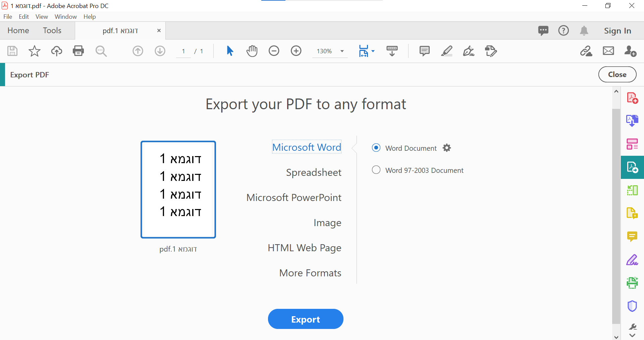The width and height of the screenshot is (644, 340).
Task: Close the Export PDF panel
Action: [617, 74]
